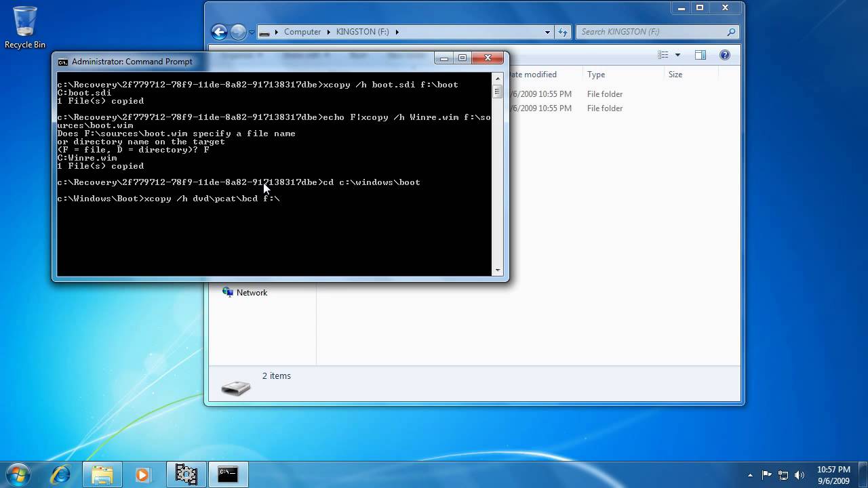
Task: Open the address bar history dropdown
Action: click(547, 32)
